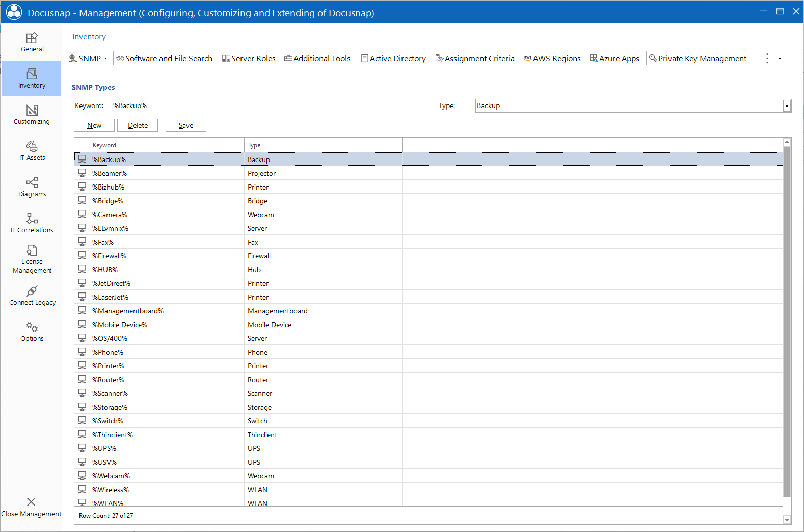Click the table scroll down arrow
Image resolution: width=804 pixels, height=532 pixels.
[787, 520]
